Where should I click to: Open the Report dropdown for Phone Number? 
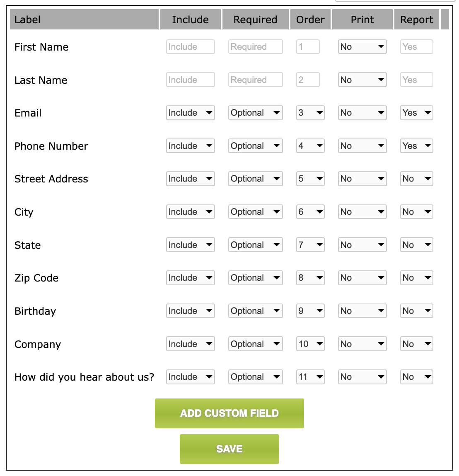point(416,146)
